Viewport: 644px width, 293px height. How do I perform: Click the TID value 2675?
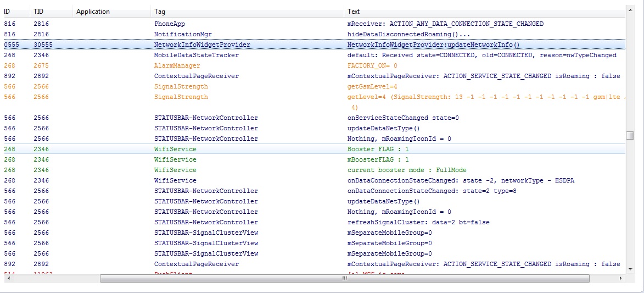(x=41, y=65)
